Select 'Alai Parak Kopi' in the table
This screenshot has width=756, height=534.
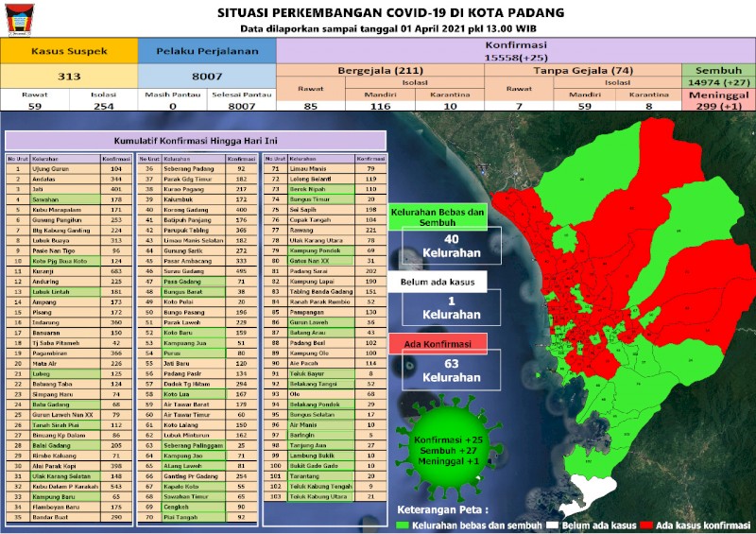coord(54,466)
